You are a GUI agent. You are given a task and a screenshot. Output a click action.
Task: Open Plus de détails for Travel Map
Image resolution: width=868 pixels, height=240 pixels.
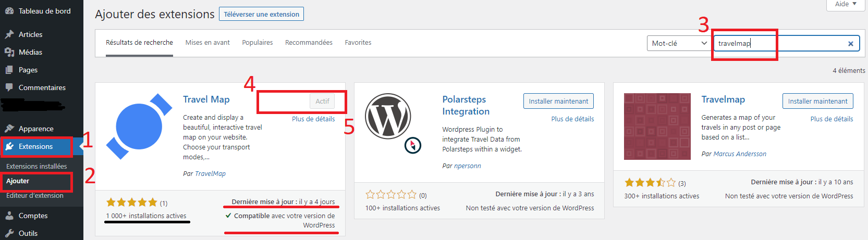pos(313,119)
